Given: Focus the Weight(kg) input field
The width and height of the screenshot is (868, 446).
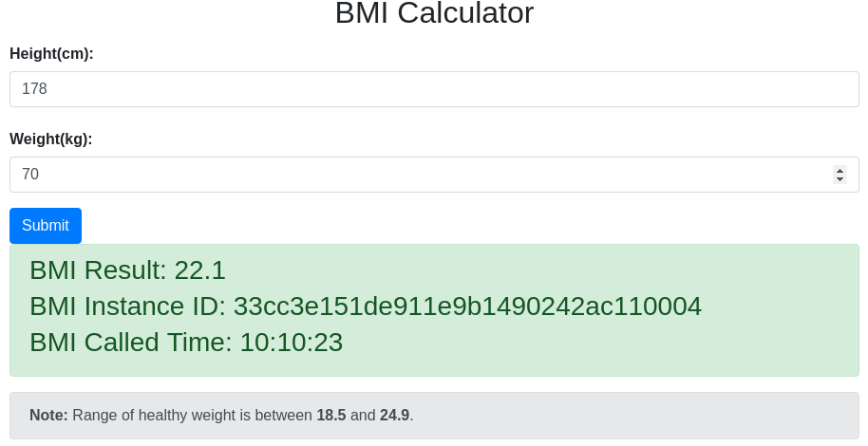Looking at the screenshot, I should pos(418,175).
